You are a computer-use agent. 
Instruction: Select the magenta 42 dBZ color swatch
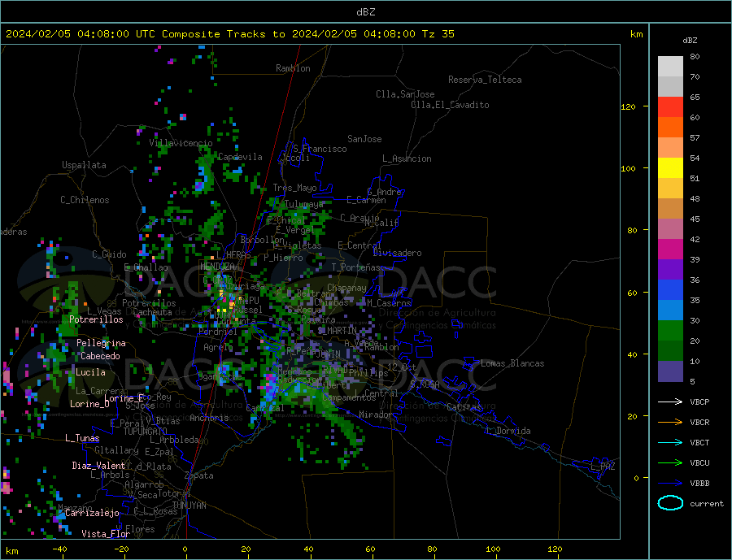670,250
